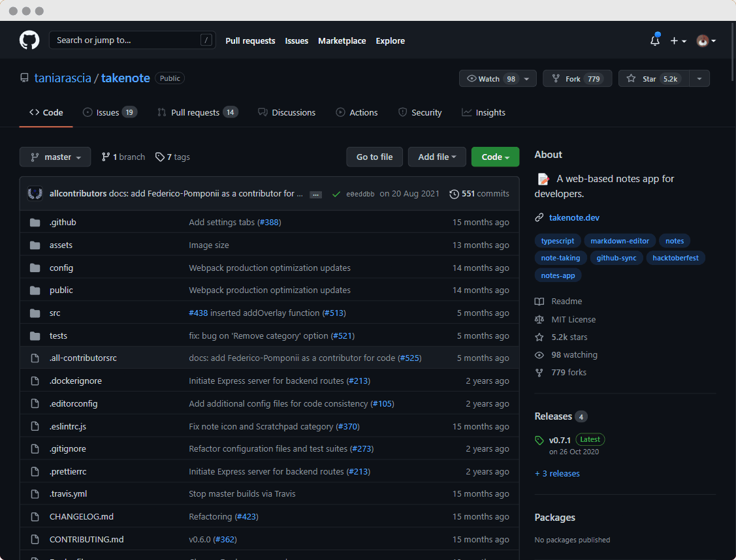Viewport: 736px width, 560px height.
Task: Switch to the repository Pull requests tab
Action: (198, 112)
